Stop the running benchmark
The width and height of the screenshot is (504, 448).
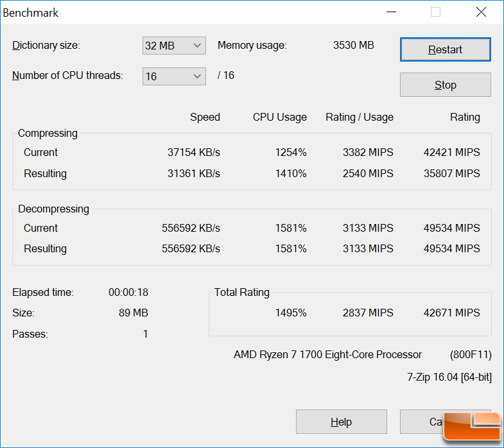(445, 85)
